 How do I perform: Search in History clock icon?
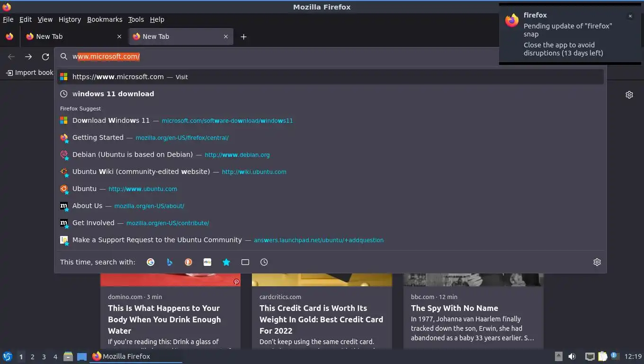point(264,262)
